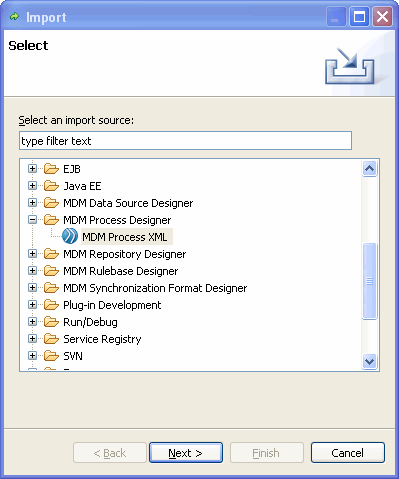
Task: Expand the EJB tree node
Action: (x=32, y=169)
